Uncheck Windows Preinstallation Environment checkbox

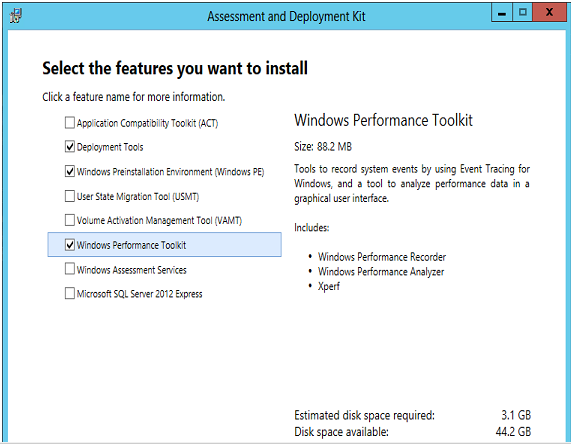70,171
